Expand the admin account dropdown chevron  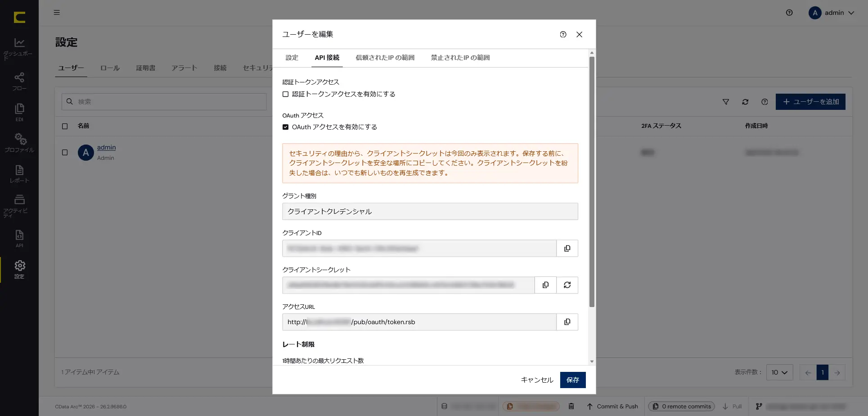[x=851, y=13]
